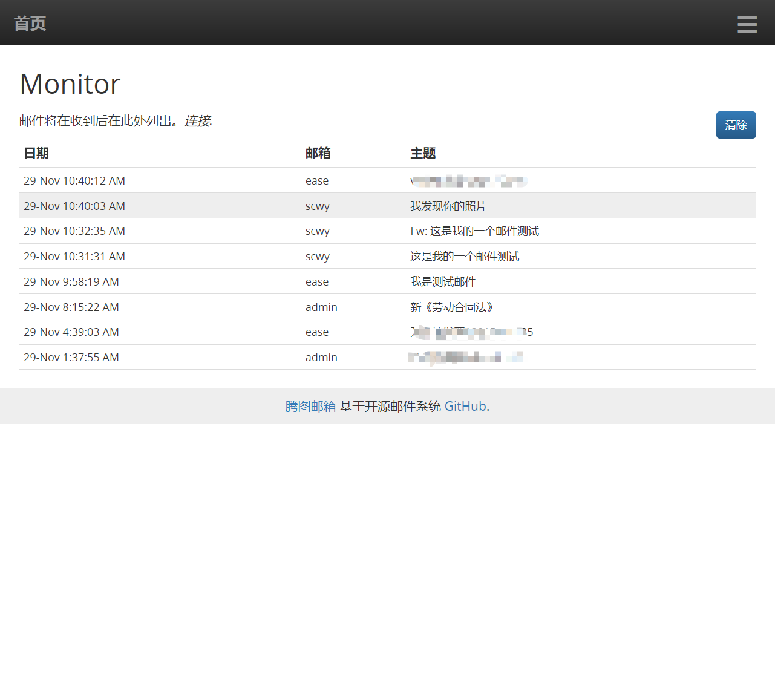
Task: Click the 首页 home link
Action: (30, 24)
